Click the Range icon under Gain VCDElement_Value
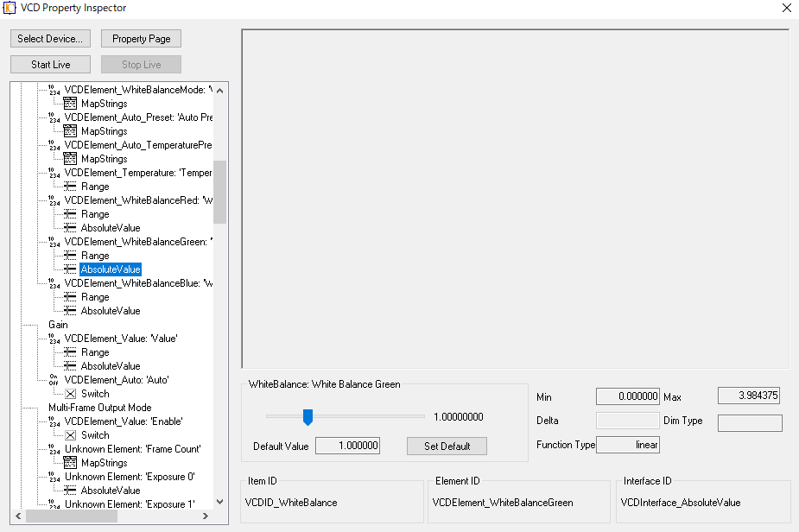The image size is (799, 532). pos(70,352)
